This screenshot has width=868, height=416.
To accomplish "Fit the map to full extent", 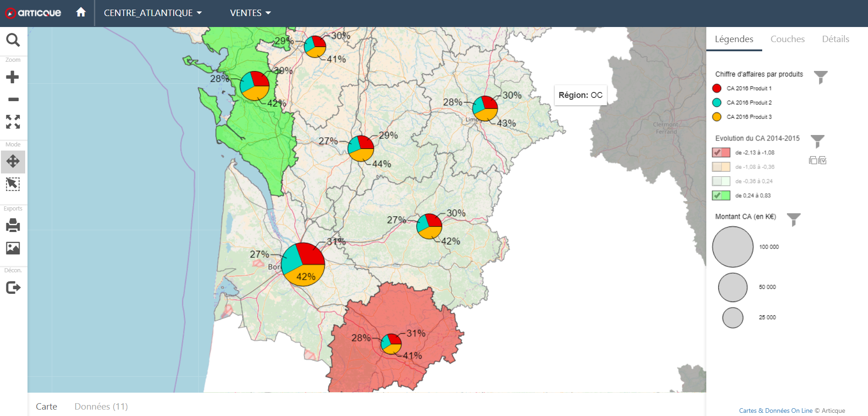I will (x=13, y=122).
